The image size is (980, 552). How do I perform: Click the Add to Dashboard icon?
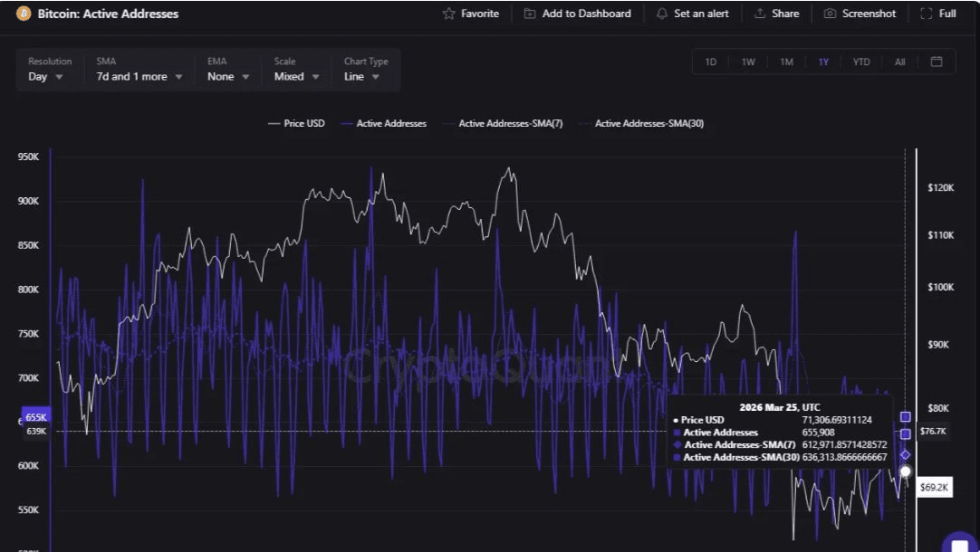pos(530,14)
